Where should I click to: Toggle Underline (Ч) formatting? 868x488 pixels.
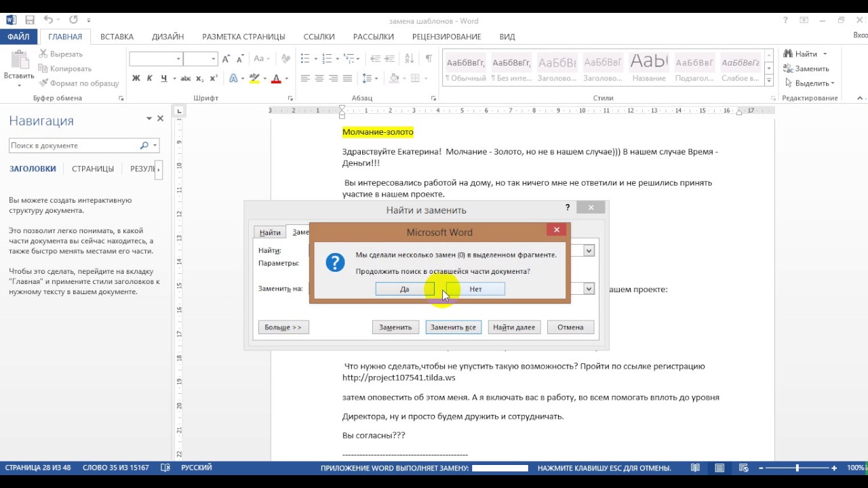pyautogui.click(x=164, y=79)
